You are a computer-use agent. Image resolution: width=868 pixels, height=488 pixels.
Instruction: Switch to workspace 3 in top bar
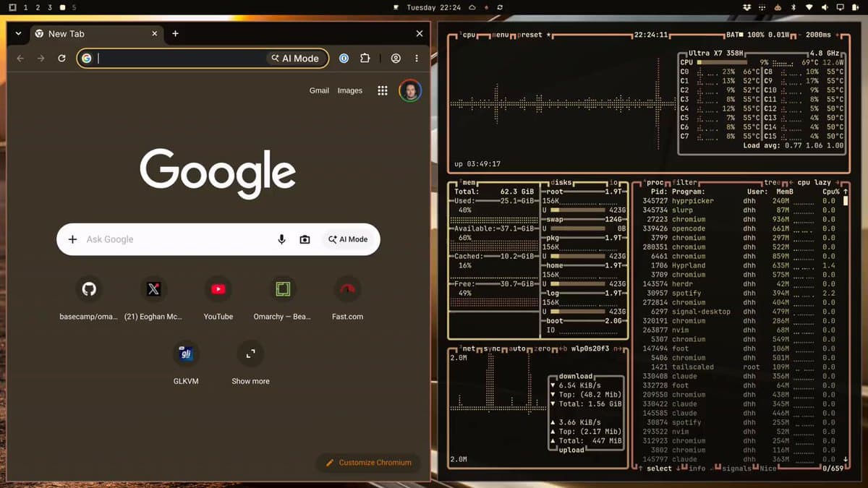50,7
